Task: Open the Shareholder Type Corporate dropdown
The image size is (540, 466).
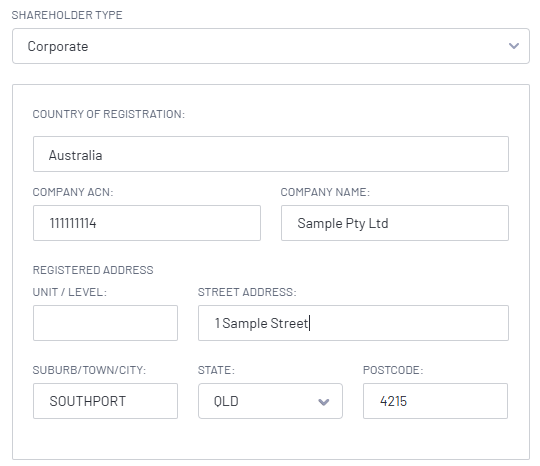Action: pyautogui.click(x=271, y=46)
